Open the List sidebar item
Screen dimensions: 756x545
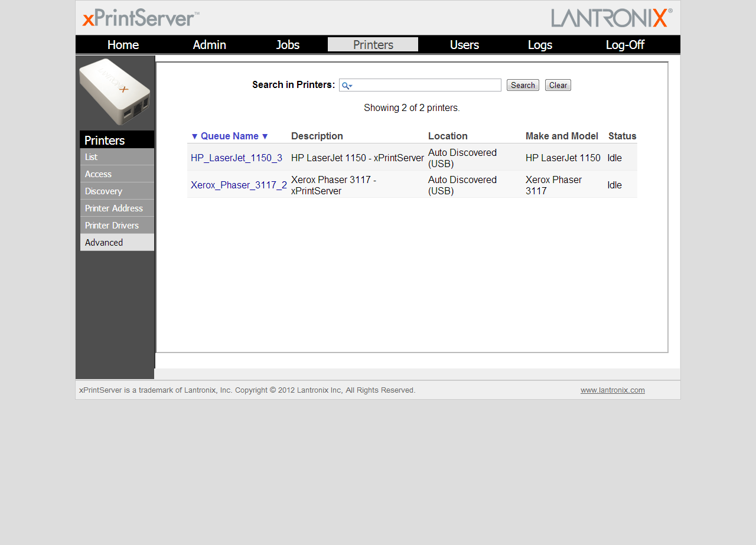pyautogui.click(x=117, y=157)
